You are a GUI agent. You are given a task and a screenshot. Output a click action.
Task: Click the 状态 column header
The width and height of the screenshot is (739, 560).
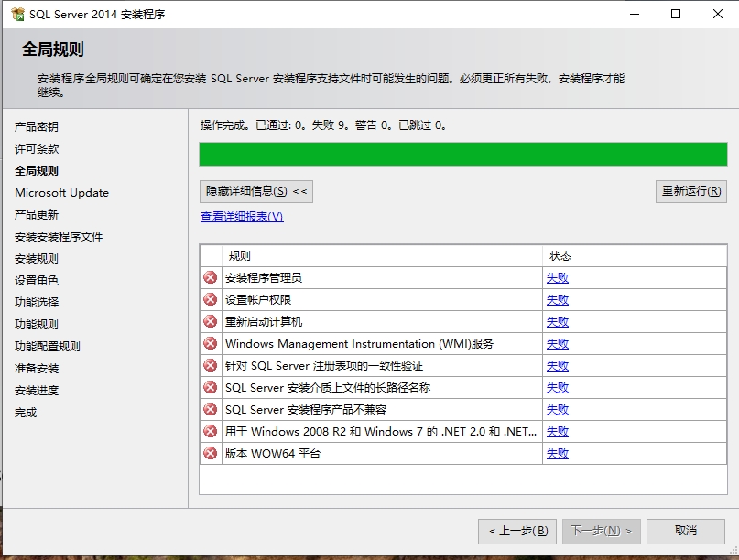(635, 255)
